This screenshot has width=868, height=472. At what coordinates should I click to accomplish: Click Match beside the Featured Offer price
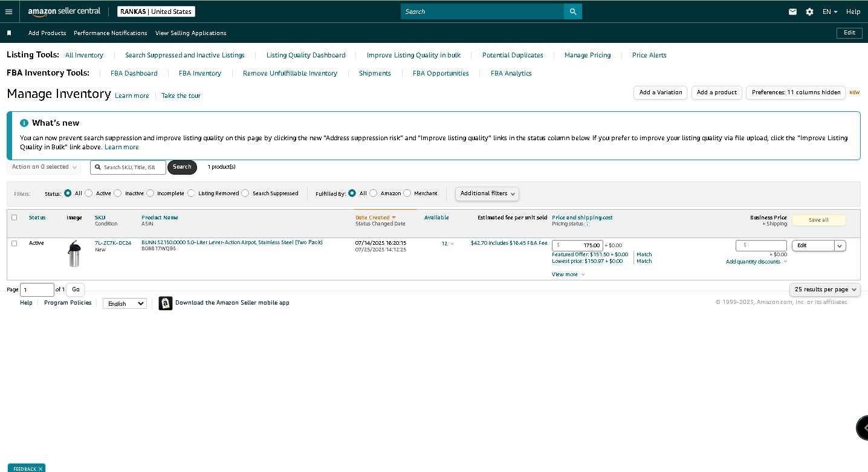644,254
